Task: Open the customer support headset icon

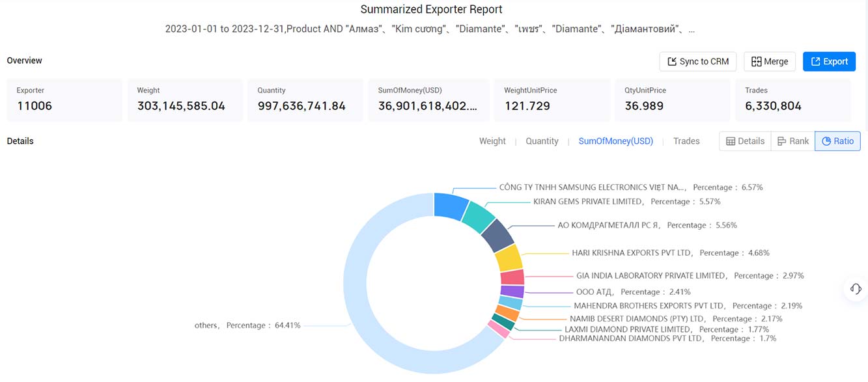Action: click(x=856, y=288)
